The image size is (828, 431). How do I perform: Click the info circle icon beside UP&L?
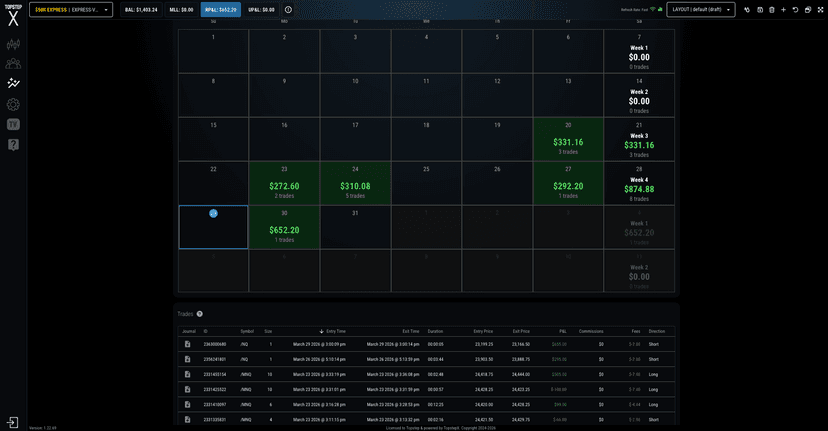click(x=288, y=10)
